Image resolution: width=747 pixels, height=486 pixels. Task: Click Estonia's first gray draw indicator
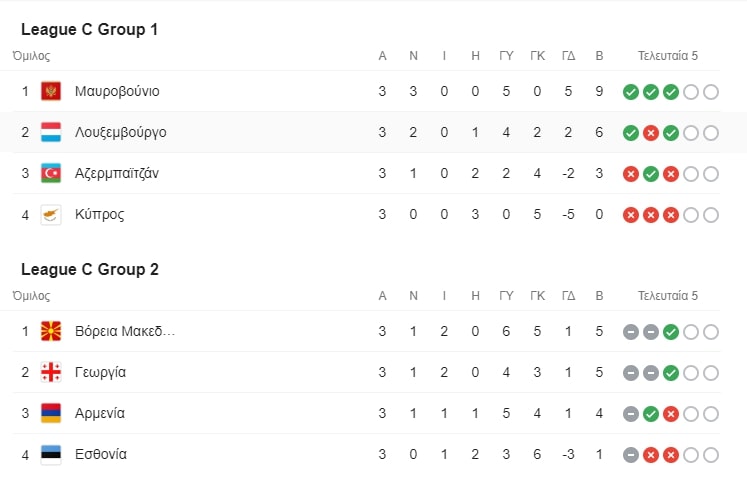click(x=630, y=455)
